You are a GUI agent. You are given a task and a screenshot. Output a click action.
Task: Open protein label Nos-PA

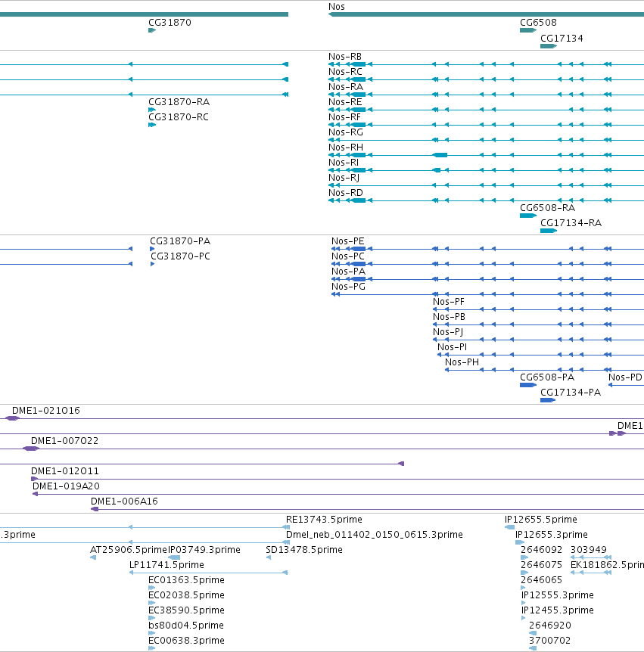pos(348,271)
